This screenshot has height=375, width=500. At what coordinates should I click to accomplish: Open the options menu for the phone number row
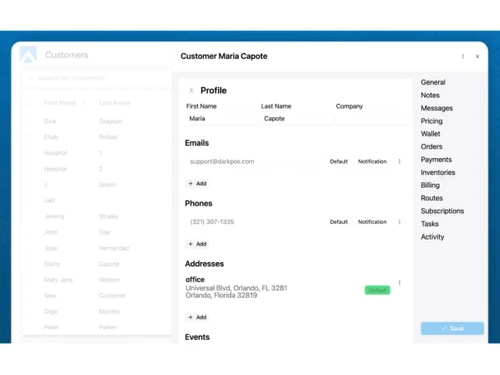click(x=399, y=222)
